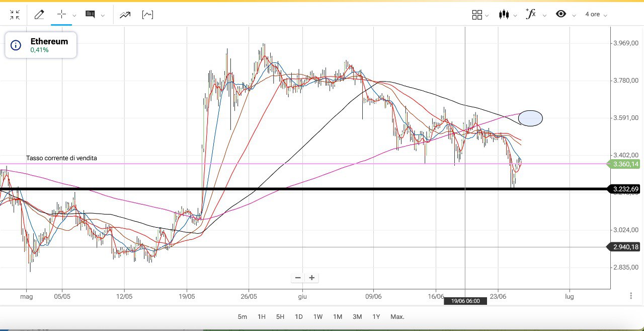
Task: Click the comment annotation icon
Action: tap(90, 15)
